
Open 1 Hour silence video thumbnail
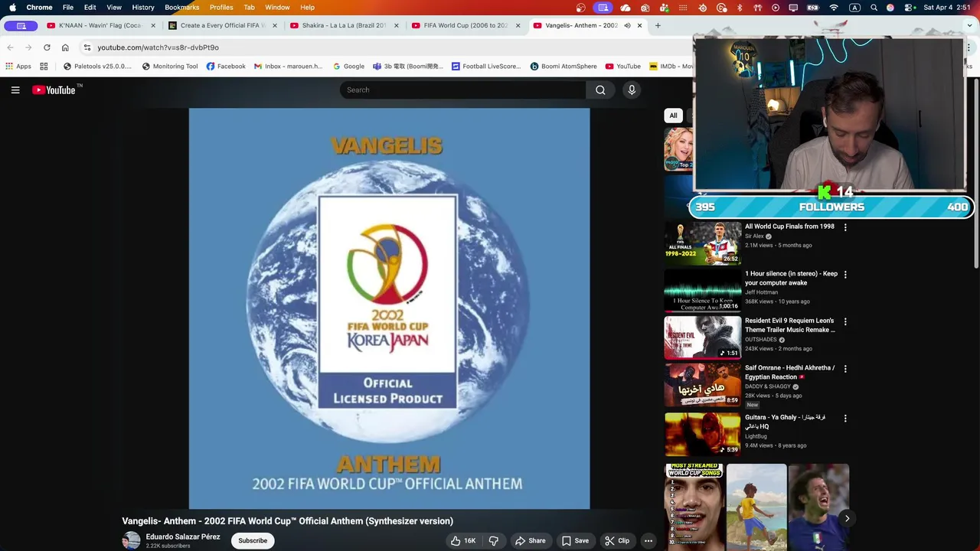(703, 290)
